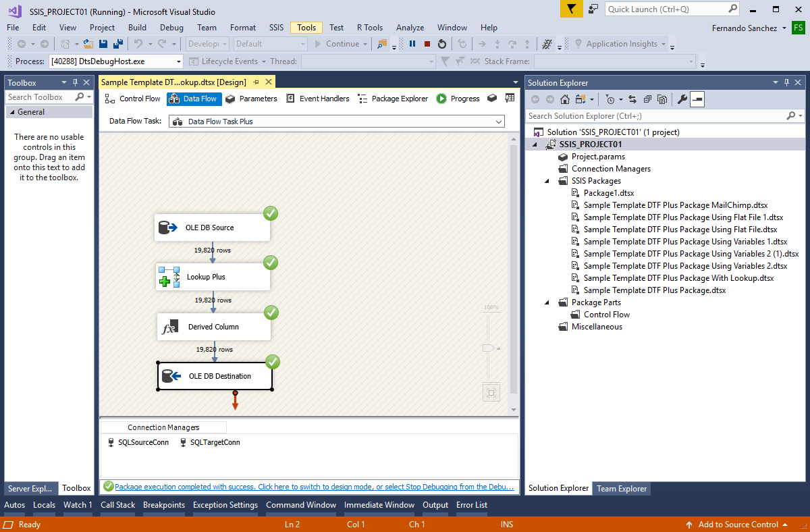Switch to Team Explorer tab

coord(622,488)
